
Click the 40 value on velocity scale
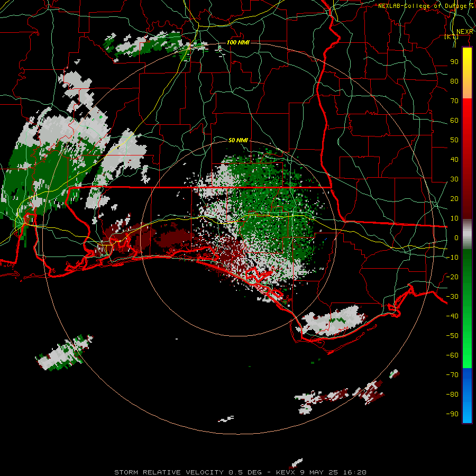point(454,159)
